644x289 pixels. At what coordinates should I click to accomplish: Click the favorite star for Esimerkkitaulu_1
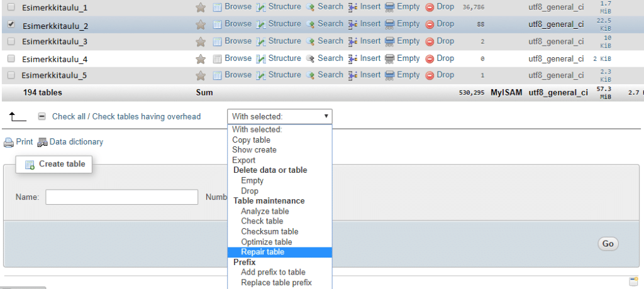[x=201, y=8]
